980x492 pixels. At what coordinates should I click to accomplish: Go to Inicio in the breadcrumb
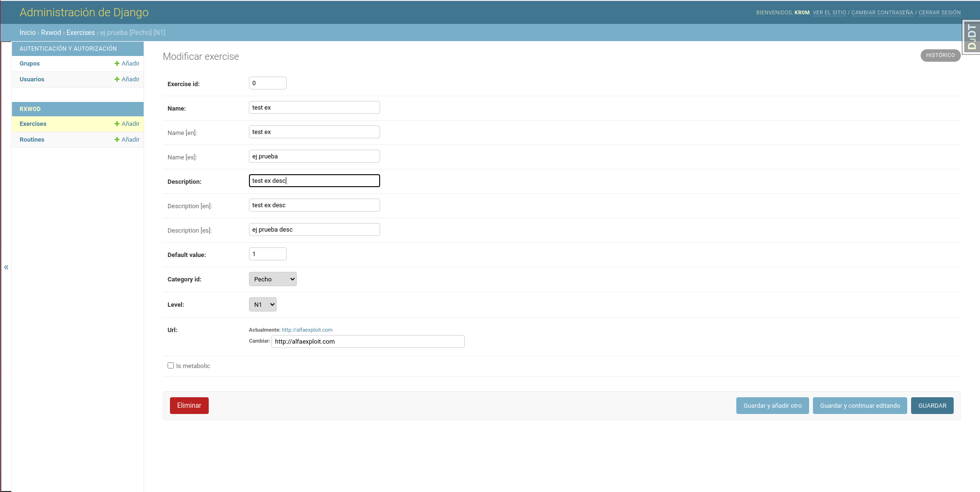click(27, 33)
